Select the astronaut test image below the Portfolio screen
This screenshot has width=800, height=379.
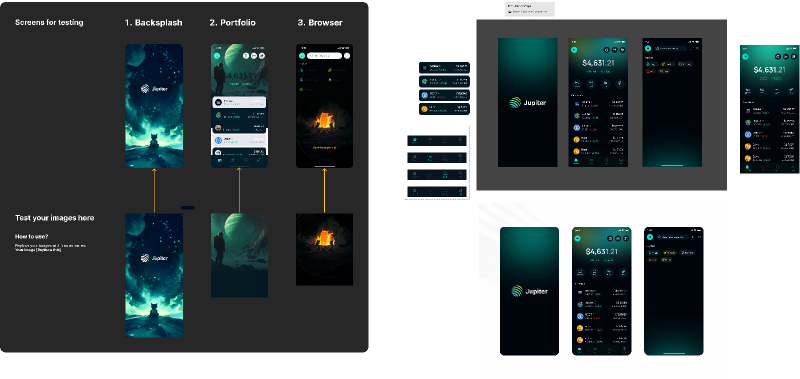pos(239,255)
